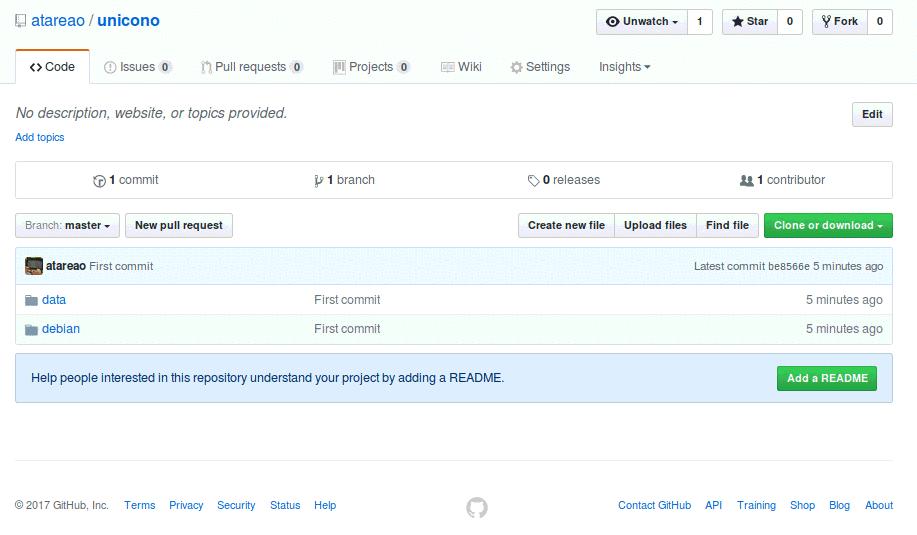The height and width of the screenshot is (535, 917).
Task: Click the Add topics link
Action: pyautogui.click(x=40, y=137)
